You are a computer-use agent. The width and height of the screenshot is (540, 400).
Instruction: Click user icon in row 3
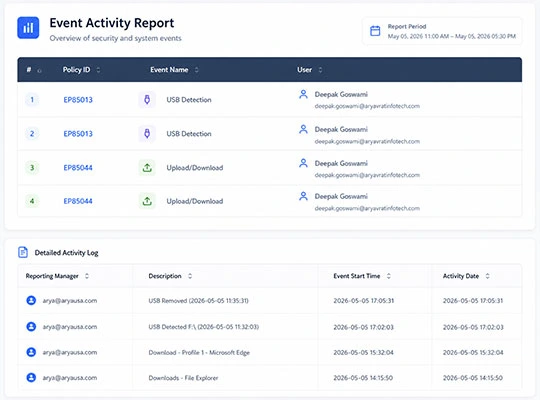point(303,163)
